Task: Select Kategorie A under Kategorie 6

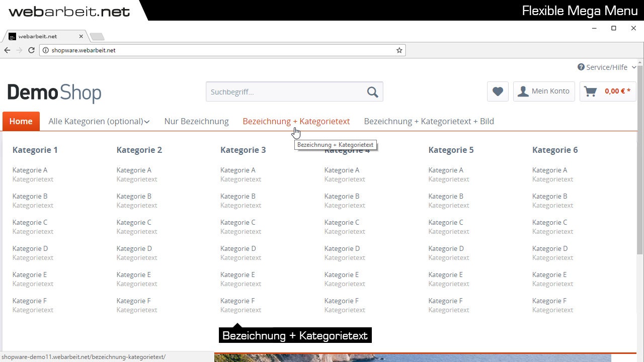Action: 550,170
